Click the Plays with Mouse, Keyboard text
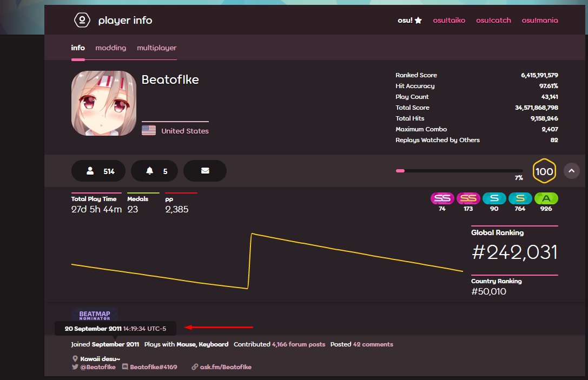This screenshot has width=588, height=380. [187, 344]
